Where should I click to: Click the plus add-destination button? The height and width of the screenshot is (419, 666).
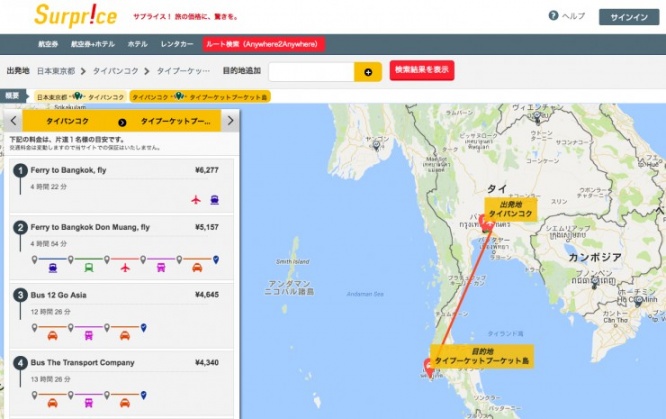368,72
